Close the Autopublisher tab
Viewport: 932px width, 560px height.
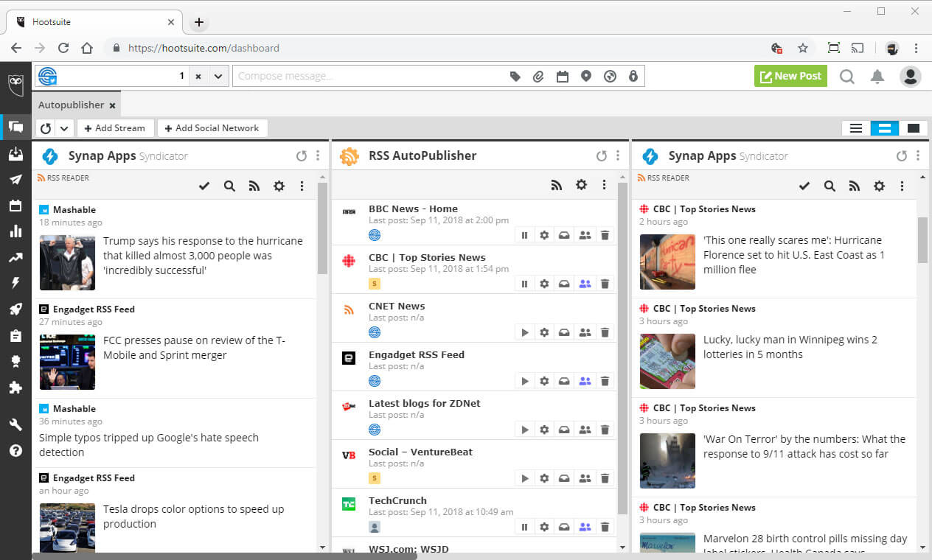click(x=112, y=106)
